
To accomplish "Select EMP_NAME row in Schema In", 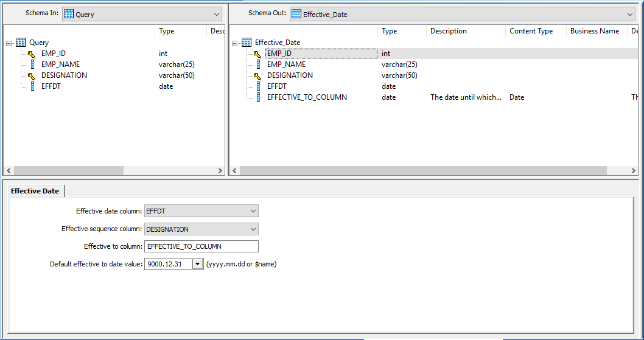I will pyautogui.click(x=114, y=64).
